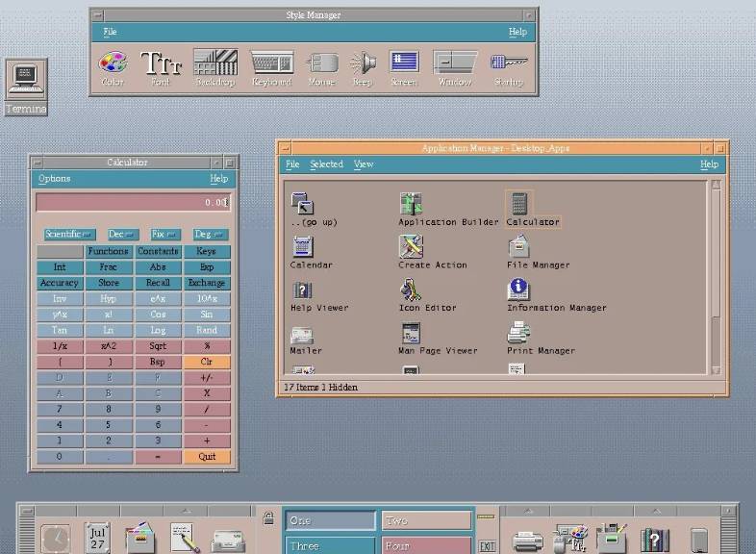The height and width of the screenshot is (554, 756).
Task: Open Startup settings in Style Manager
Action: [x=508, y=63]
